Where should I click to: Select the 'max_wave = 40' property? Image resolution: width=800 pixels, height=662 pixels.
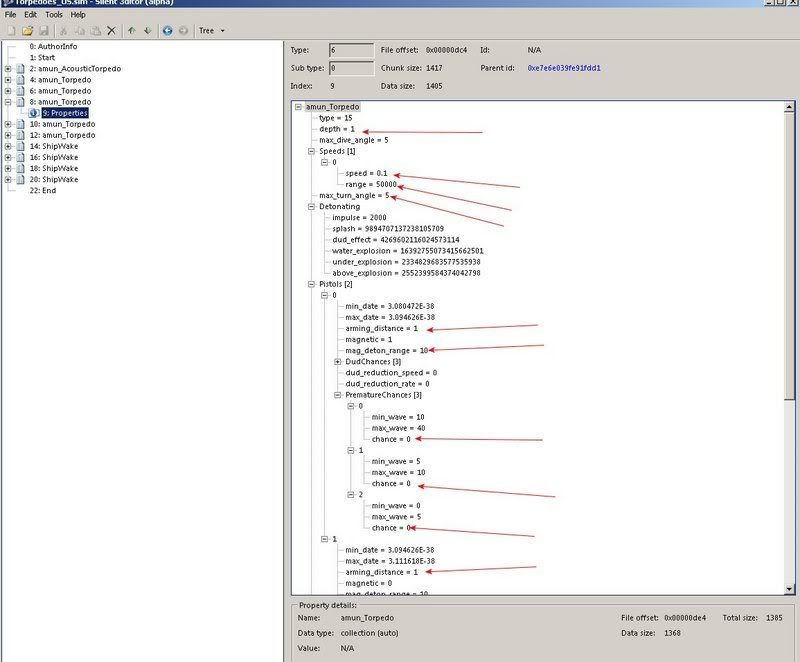[398, 428]
